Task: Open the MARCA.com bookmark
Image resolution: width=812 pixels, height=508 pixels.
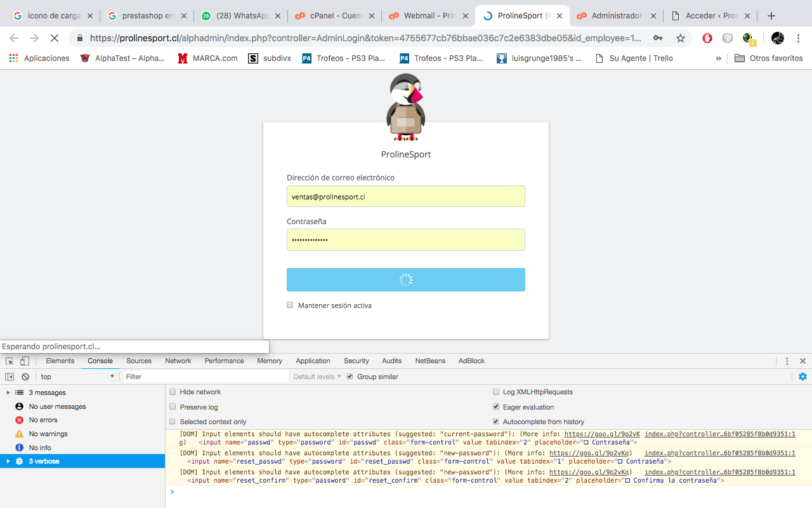Action: pyautogui.click(x=207, y=58)
